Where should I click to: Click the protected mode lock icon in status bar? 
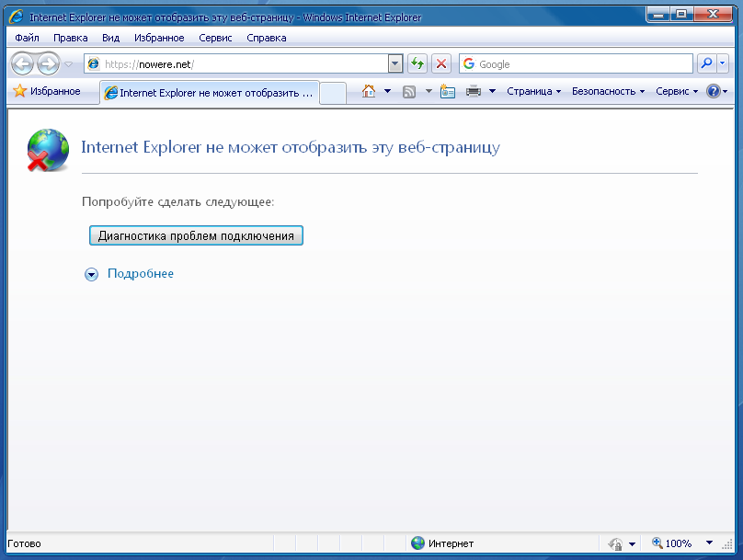(x=615, y=543)
